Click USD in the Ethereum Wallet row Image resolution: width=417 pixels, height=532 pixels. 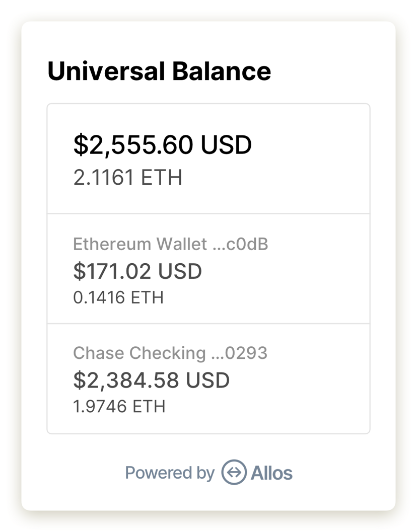180,271
